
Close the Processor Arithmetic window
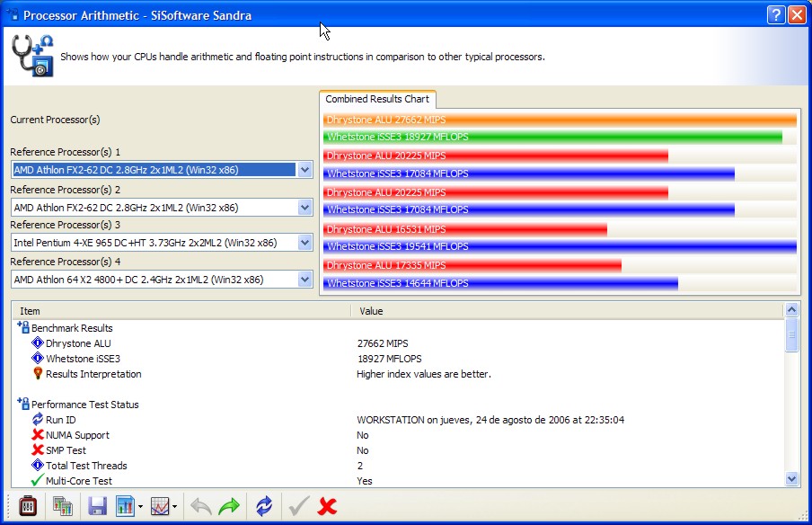[797, 15]
